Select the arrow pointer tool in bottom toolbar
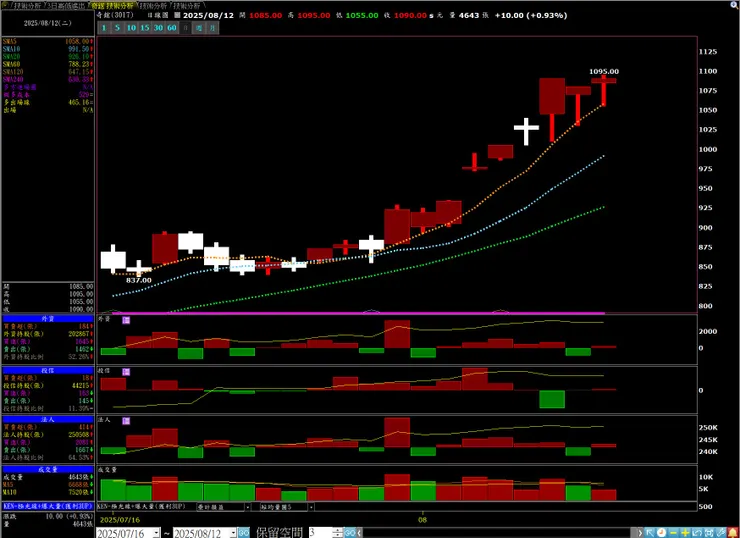This screenshot has height=538, width=740. coord(650,533)
